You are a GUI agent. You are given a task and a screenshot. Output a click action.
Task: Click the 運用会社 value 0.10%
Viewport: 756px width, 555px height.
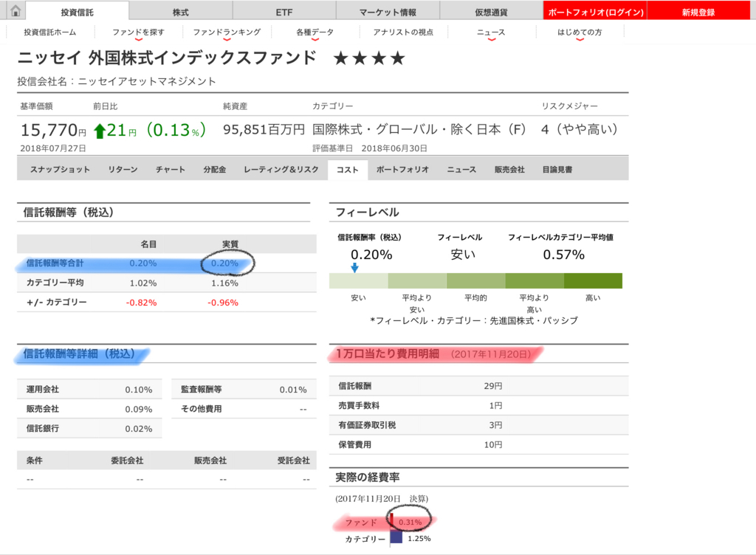pyautogui.click(x=138, y=390)
